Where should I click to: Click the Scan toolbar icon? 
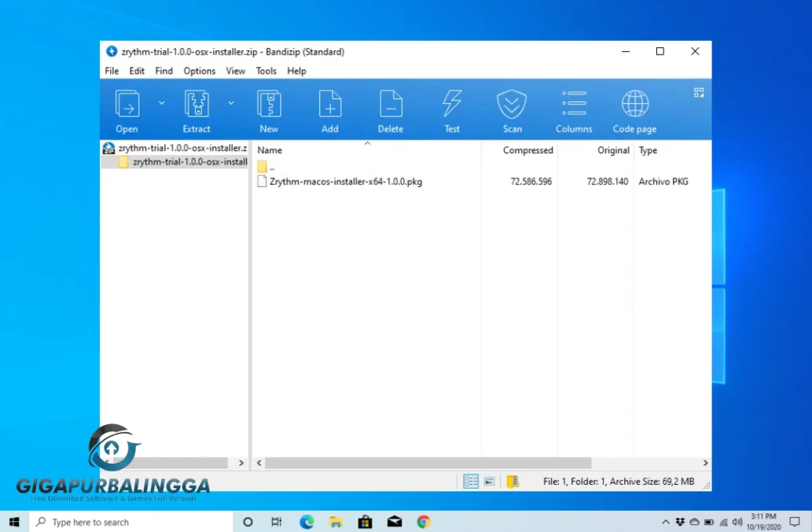pos(513,104)
